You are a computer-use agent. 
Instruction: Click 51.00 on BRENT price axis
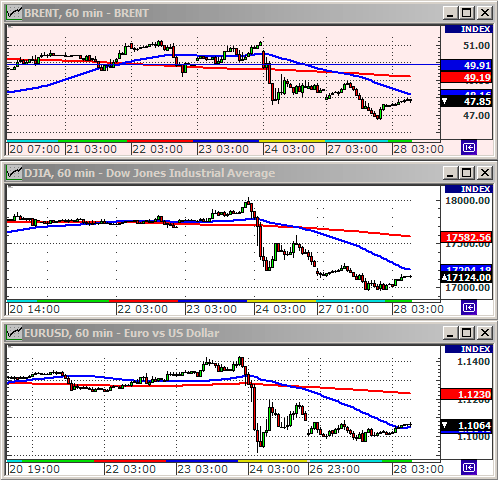[x=477, y=46]
